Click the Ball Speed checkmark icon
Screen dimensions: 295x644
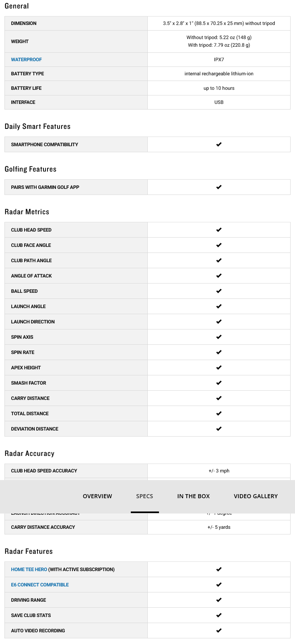click(x=219, y=291)
